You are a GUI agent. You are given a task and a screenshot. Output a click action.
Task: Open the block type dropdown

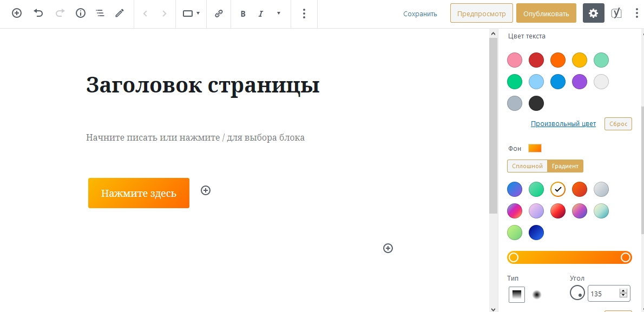pyautogui.click(x=190, y=13)
